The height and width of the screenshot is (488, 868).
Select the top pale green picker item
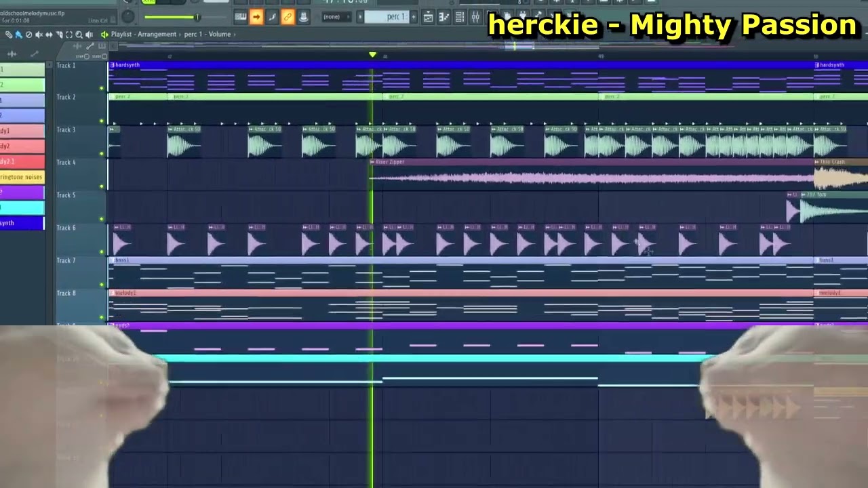point(22,69)
